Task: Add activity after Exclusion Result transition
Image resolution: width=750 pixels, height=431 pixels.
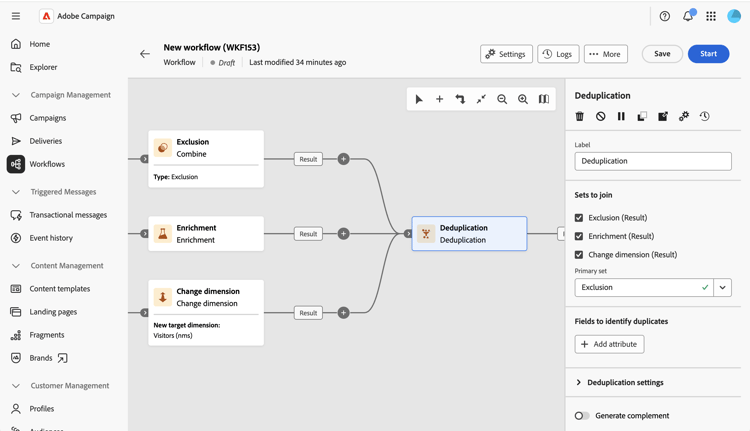Action: (343, 159)
